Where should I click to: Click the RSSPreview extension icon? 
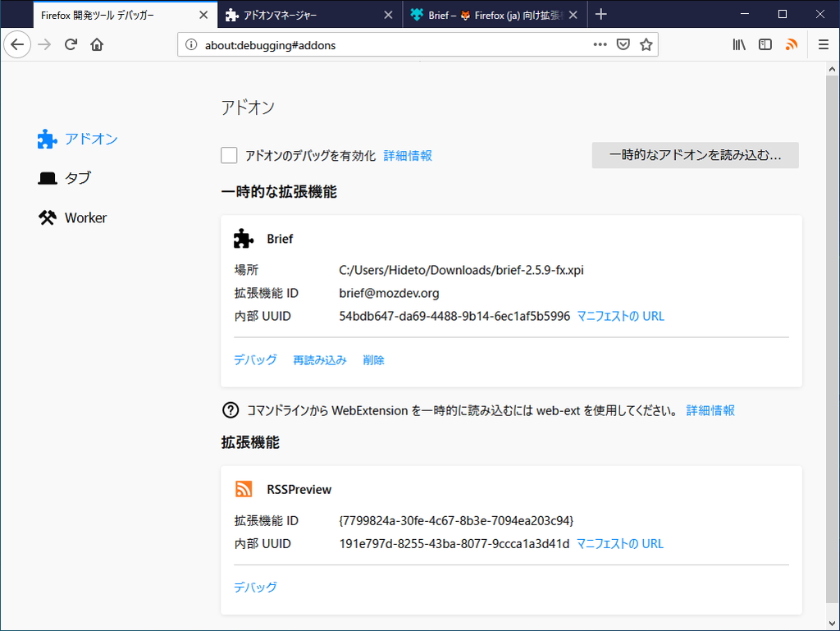pyautogui.click(x=243, y=488)
